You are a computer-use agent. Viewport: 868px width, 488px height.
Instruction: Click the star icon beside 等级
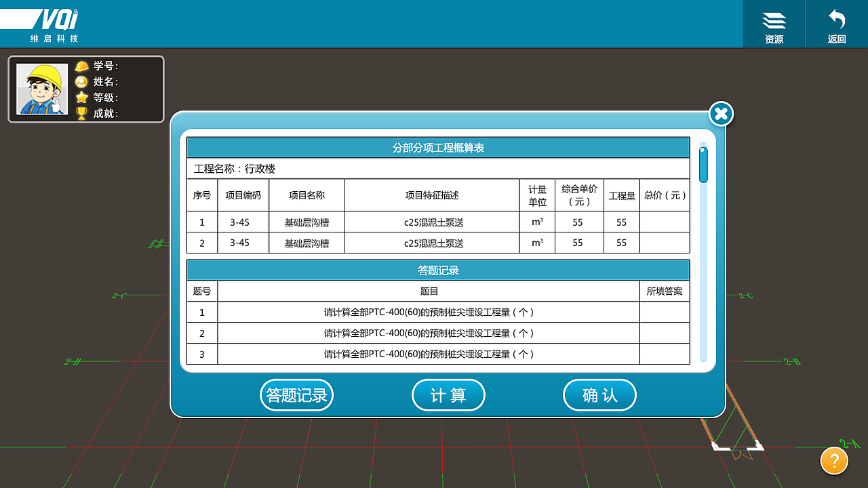(82, 97)
